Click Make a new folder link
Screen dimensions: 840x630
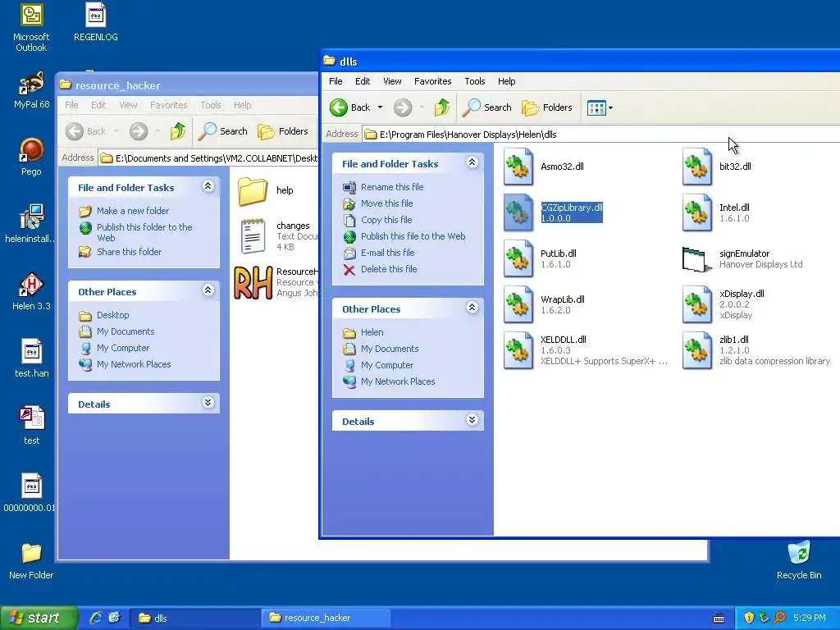click(132, 211)
